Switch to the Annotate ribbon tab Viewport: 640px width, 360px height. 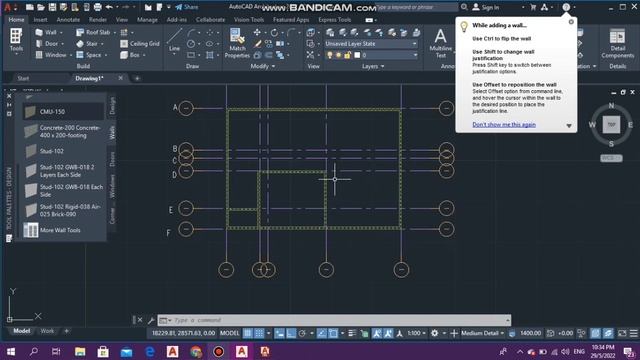click(68, 20)
